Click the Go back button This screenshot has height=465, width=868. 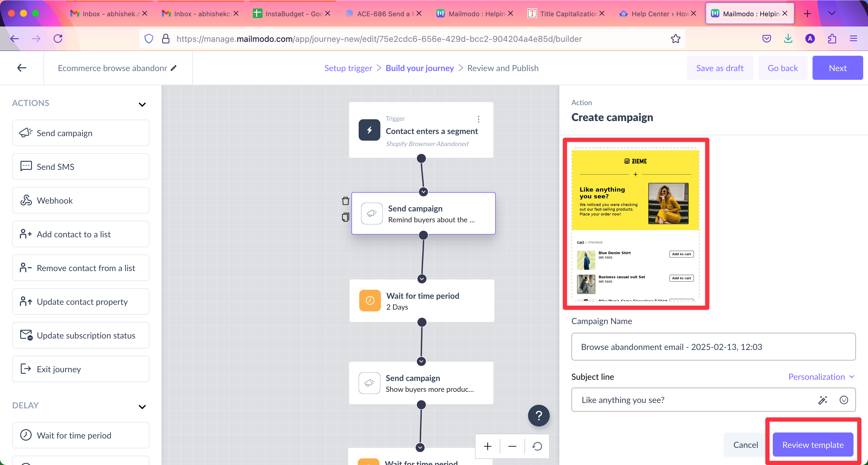pos(782,68)
